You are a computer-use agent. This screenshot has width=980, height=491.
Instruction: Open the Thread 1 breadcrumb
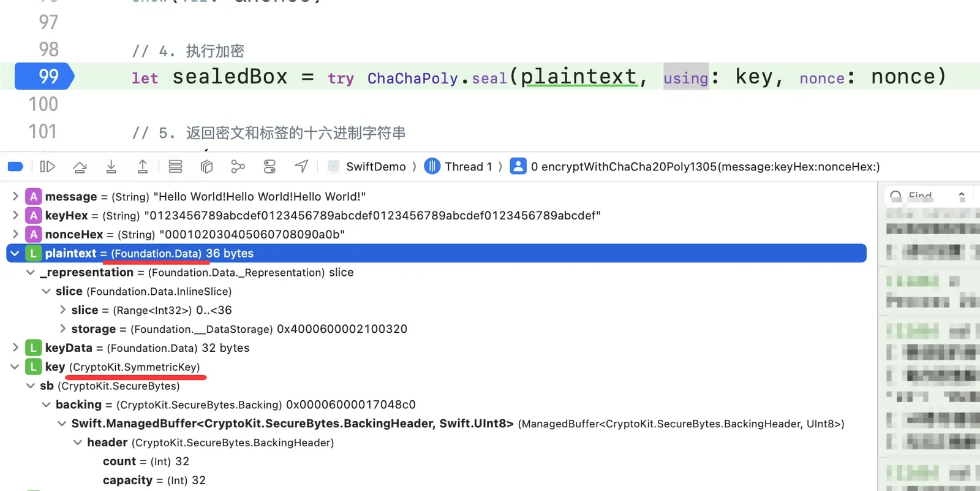pos(469,167)
